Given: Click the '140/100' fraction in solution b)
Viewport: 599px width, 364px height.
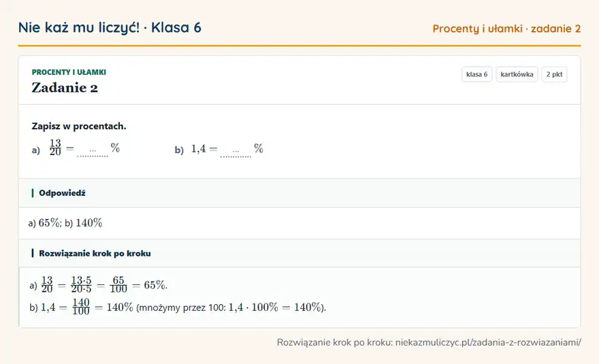Looking at the screenshot, I should (81, 307).
